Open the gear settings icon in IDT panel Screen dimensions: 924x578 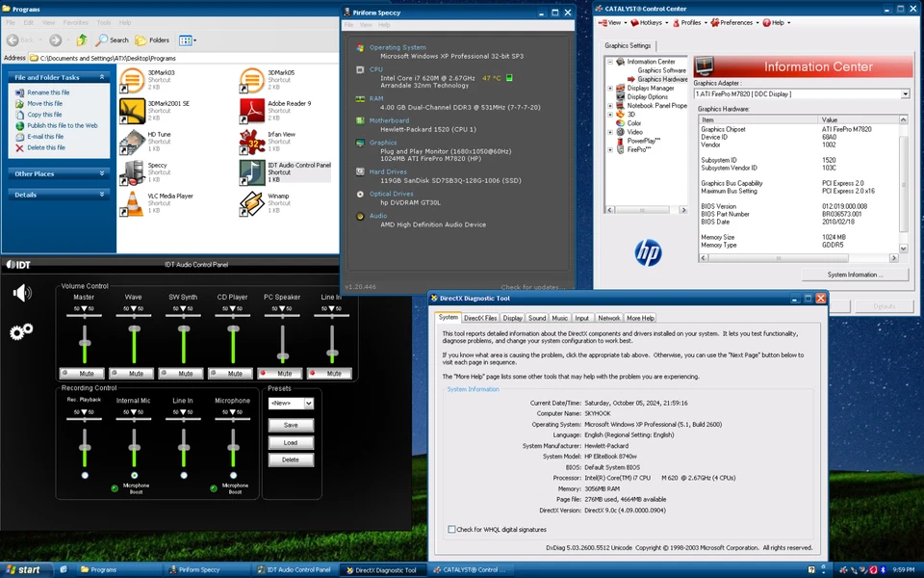tap(19, 332)
